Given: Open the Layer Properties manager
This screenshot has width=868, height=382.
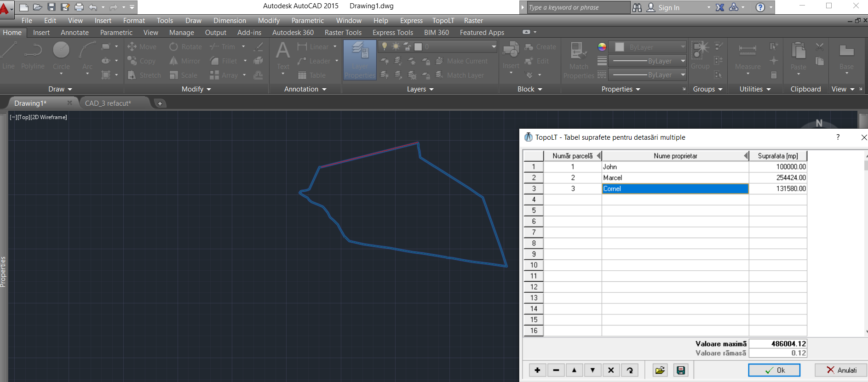Looking at the screenshot, I should coord(360,60).
